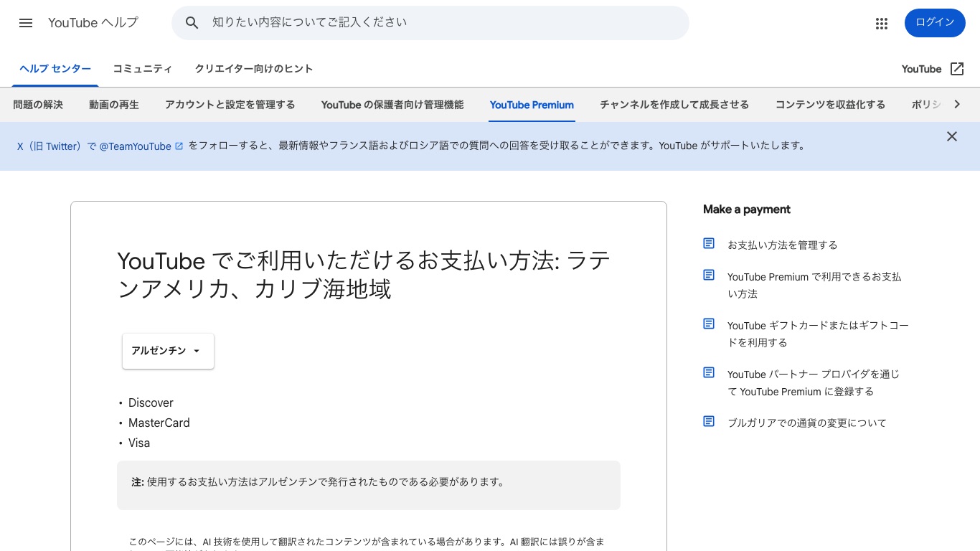Click the YouTube ヘルプ header title
The width and height of the screenshot is (980, 551).
(93, 23)
